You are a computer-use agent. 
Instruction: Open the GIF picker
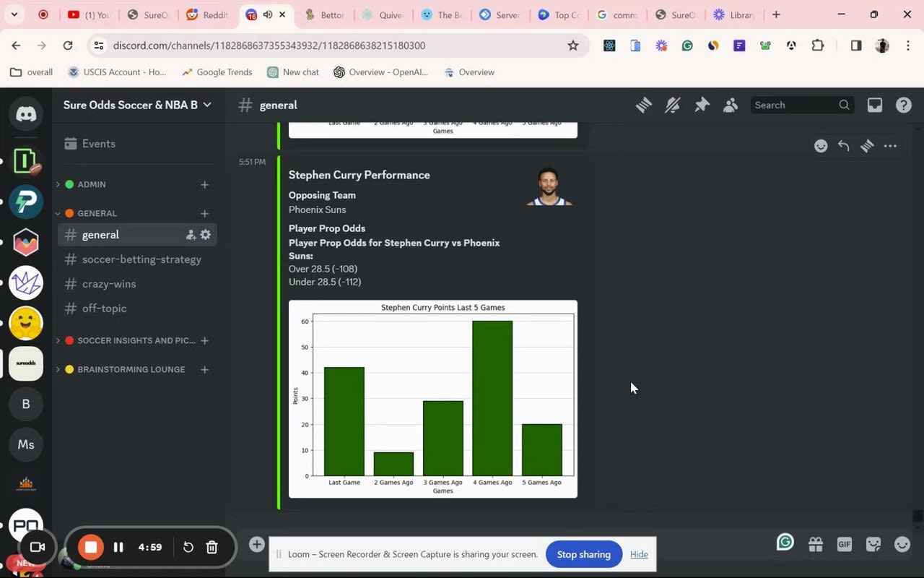(x=843, y=544)
